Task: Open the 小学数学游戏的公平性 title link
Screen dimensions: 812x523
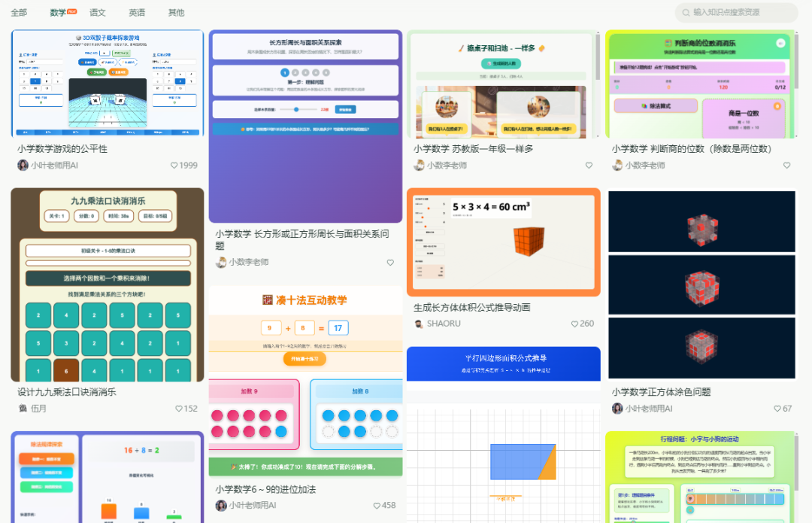Action: pyautogui.click(x=62, y=149)
